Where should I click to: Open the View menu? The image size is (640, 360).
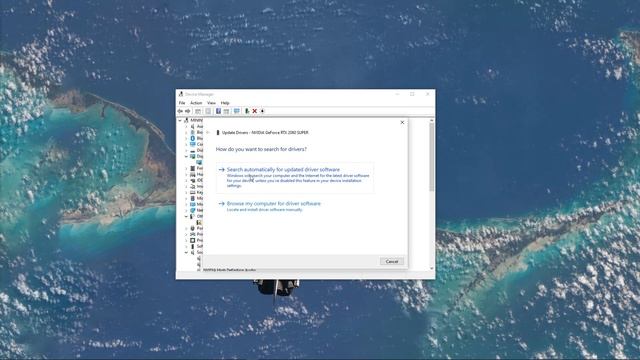click(211, 103)
